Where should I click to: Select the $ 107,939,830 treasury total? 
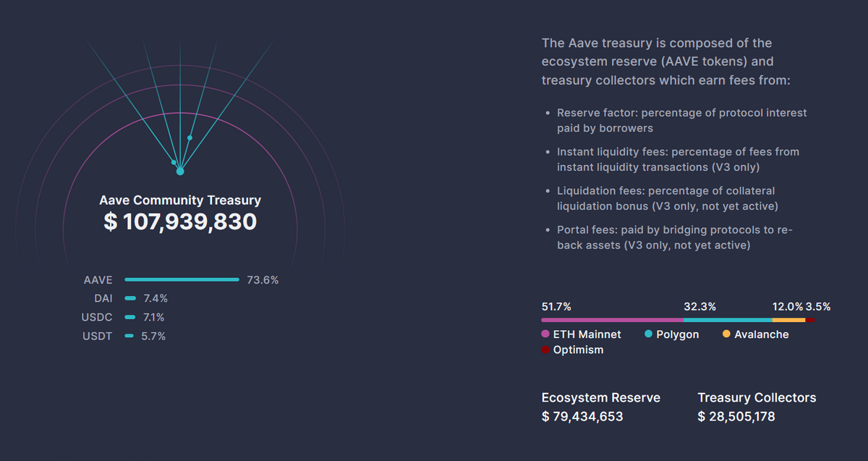pyautogui.click(x=180, y=221)
